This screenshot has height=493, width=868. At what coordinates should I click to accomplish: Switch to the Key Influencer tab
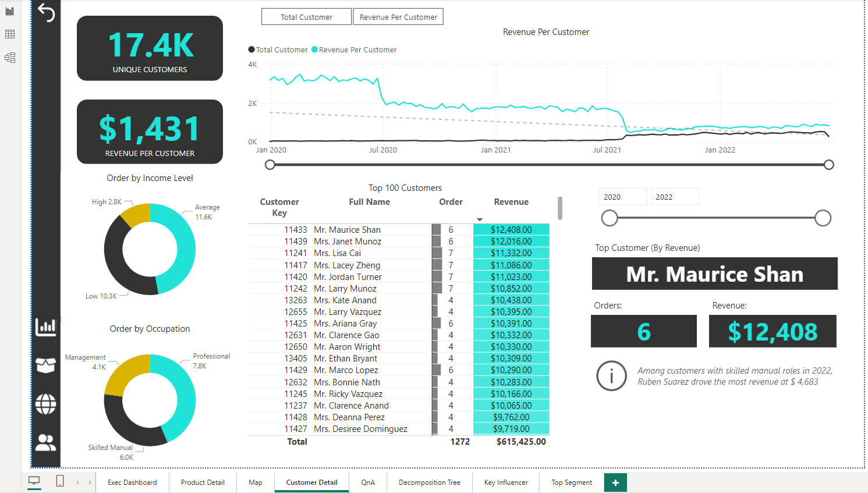point(505,483)
